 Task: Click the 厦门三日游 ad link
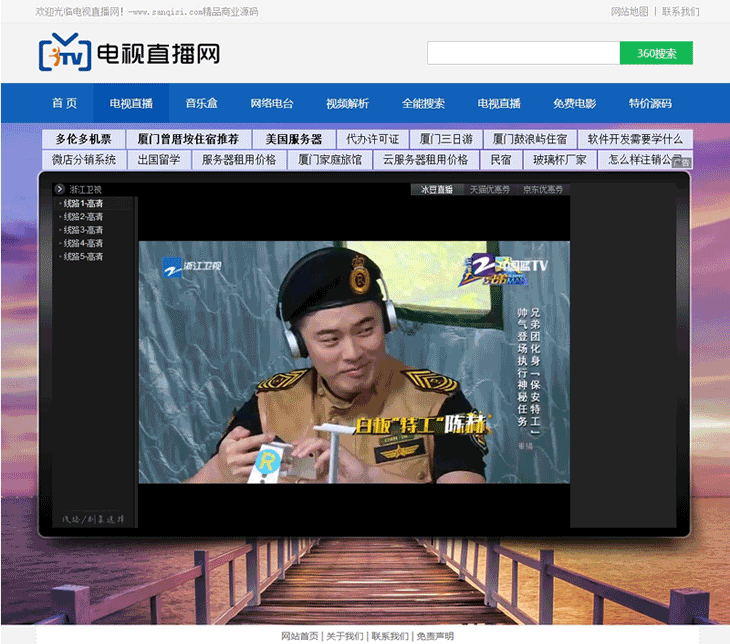pos(446,139)
